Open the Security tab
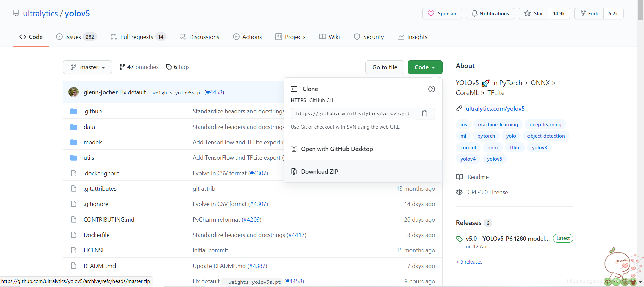The width and height of the screenshot is (644, 287). click(369, 37)
